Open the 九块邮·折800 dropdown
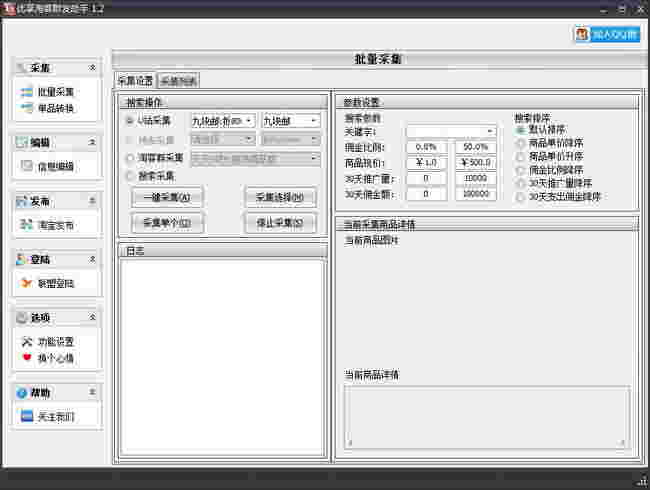Image resolution: width=650 pixels, height=490 pixels. pyautogui.click(x=222, y=120)
